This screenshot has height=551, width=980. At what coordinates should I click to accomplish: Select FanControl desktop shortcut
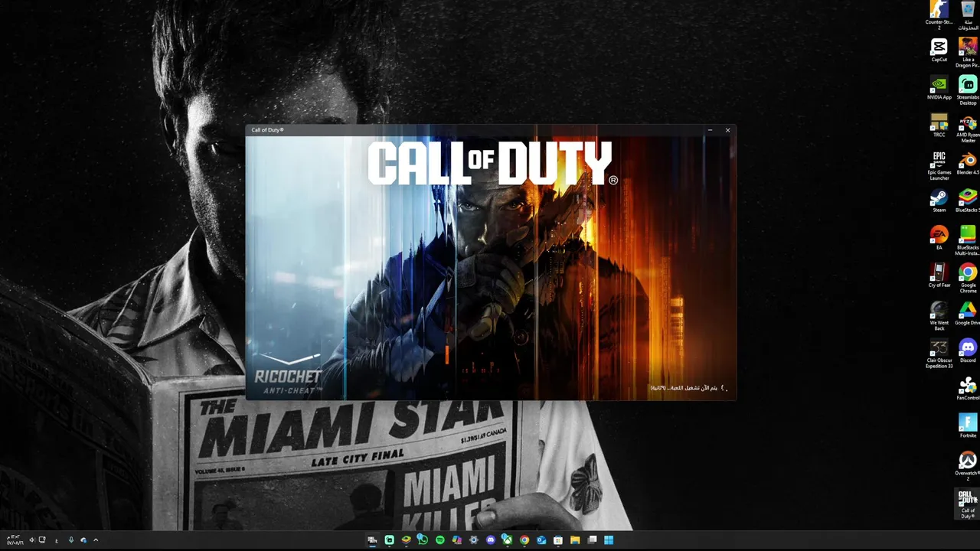[x=968, y=387]
